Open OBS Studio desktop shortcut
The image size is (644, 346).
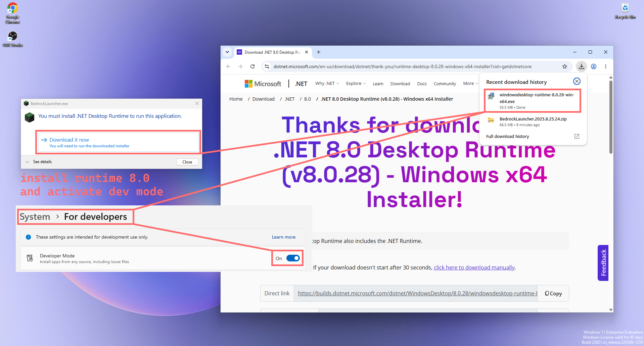pyautogui.click(x=13, y=39)
